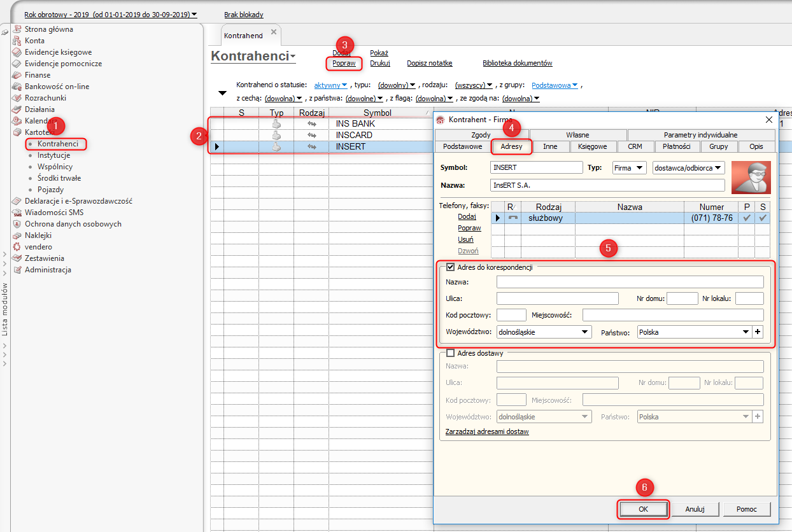Click the Ulica field in correspondence address
The height and width of the screenshot is (532, 792).
coord(557,298)
